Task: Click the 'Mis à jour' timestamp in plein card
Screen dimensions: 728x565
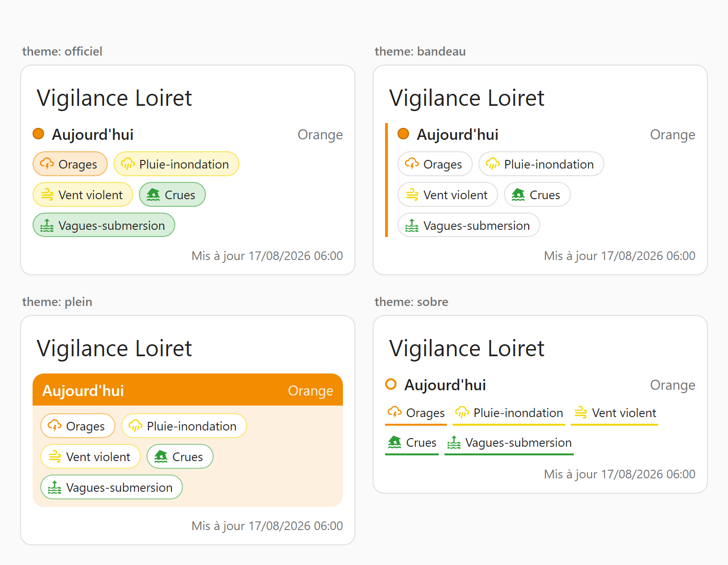Action: [x=267, y=526]
